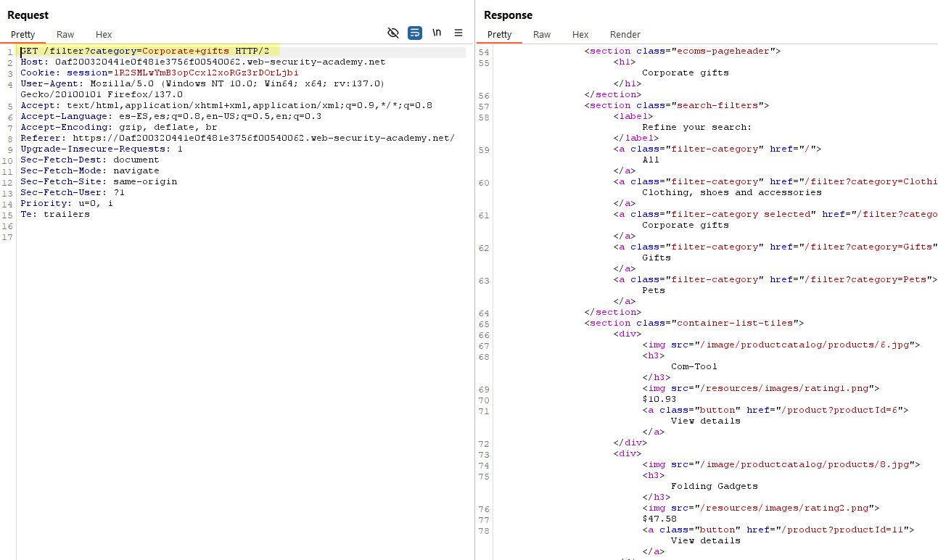The width and height of the screenshot is (938, 560).
Task: Click the Corporate+gifts parameter value
Action: (186, 52)
